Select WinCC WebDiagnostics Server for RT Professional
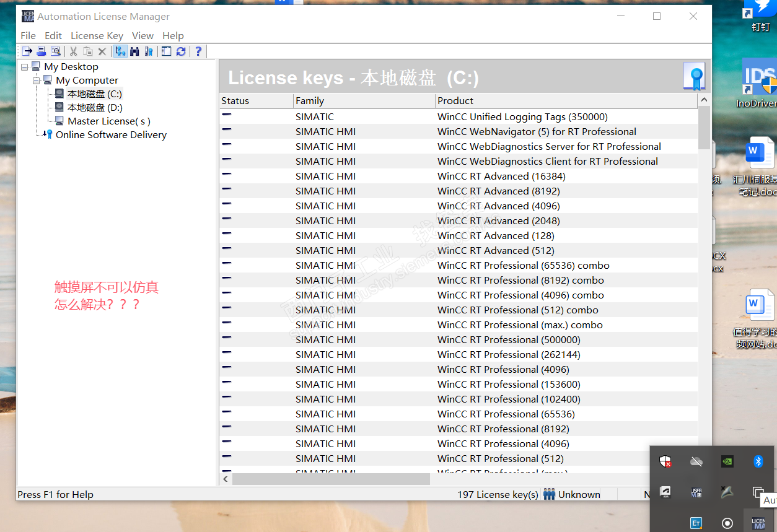Image resolution: width=777 pixels, height=532 pixels. pyautogui.click(x=459, y=146)
